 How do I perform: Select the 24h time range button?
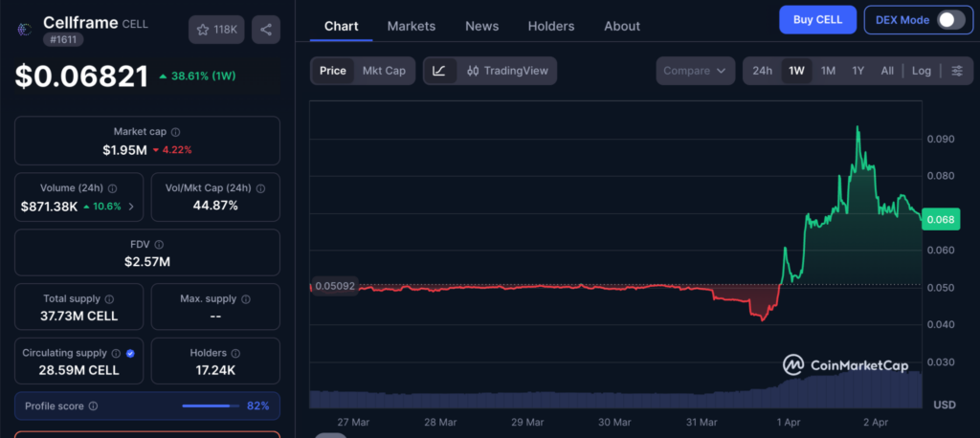tap(762, 71)
